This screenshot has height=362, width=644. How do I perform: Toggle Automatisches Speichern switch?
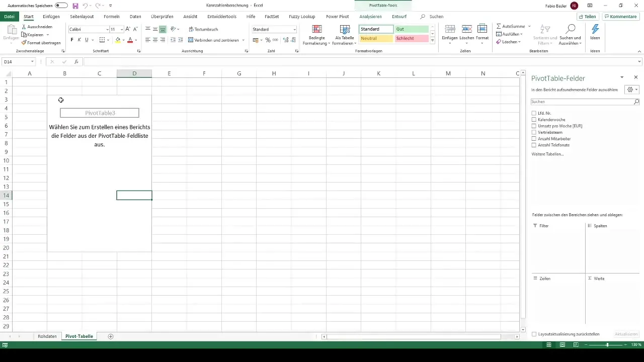(x=61, y=6)
